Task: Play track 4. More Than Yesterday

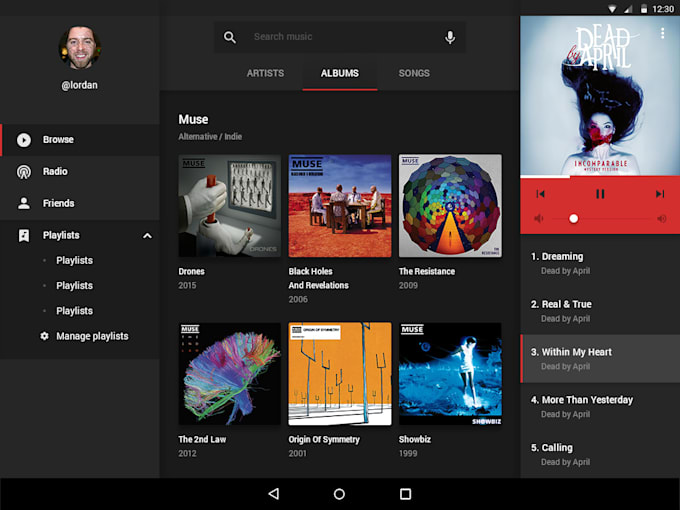Action: [600, 406]
